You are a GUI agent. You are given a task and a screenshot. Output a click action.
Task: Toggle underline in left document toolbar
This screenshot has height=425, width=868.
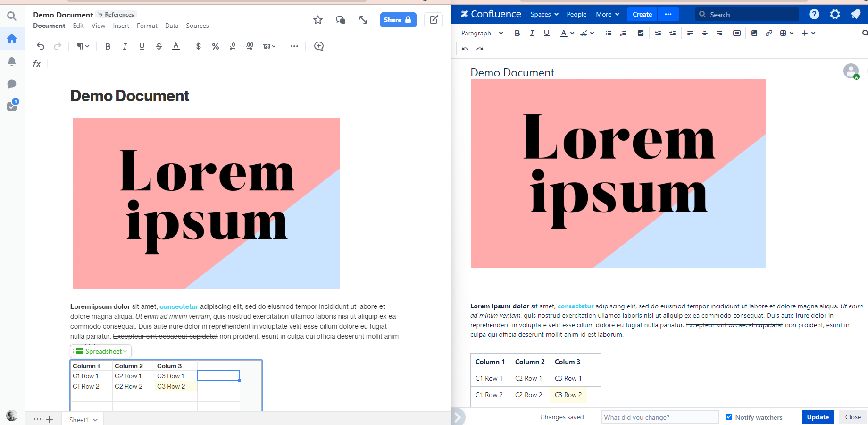142,46
